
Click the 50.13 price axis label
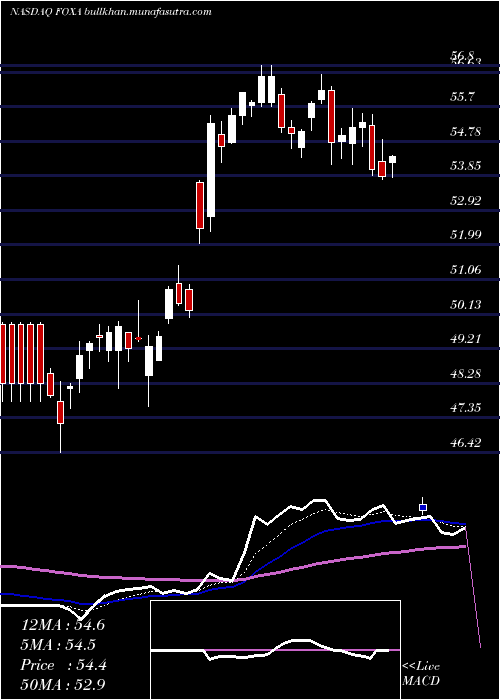click(466, 304)
